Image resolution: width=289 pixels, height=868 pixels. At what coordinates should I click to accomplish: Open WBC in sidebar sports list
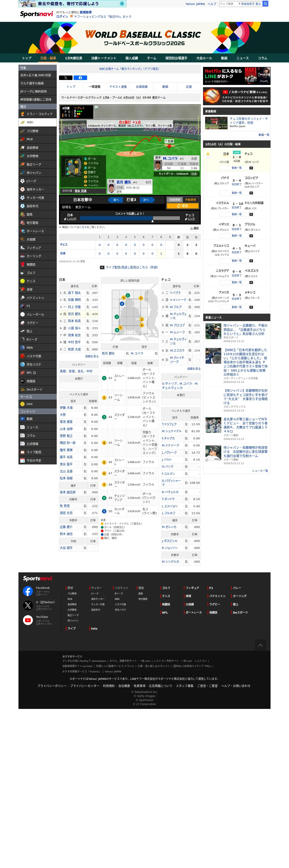[37, 122]
